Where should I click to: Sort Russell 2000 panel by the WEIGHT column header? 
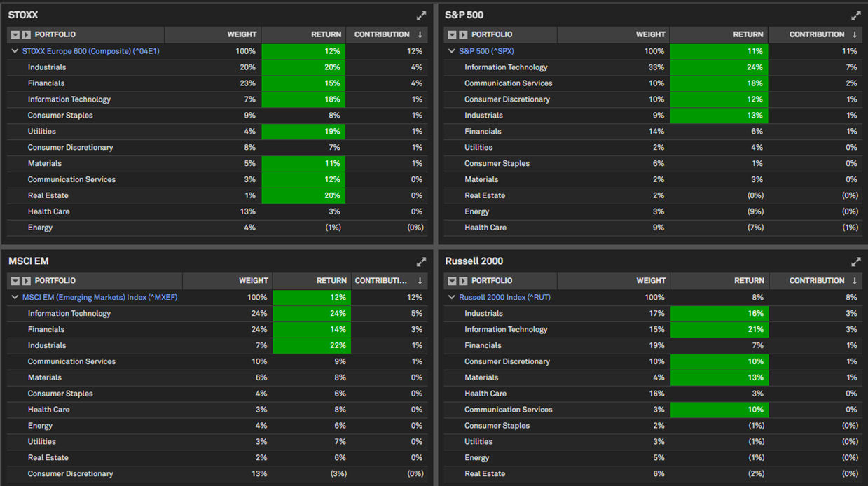pyautogui.click(x=614, y=281)
